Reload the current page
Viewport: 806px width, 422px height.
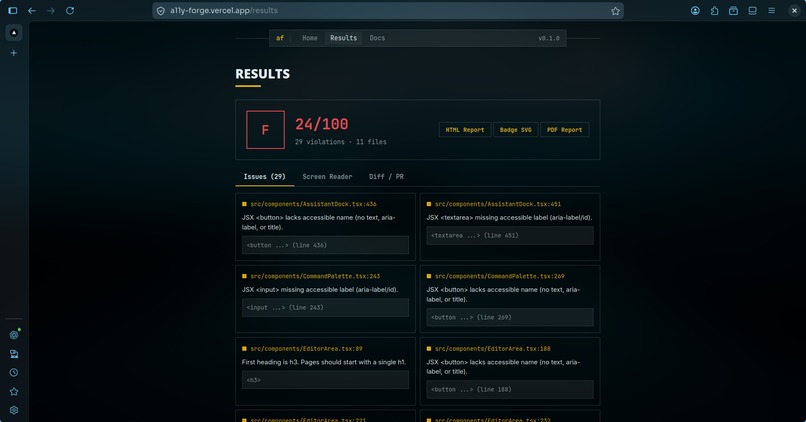(70, 10)
